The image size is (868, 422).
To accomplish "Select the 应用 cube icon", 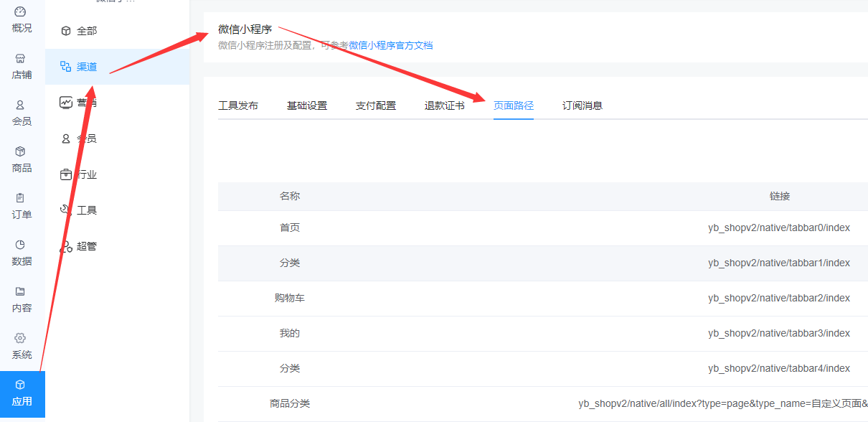I will [x=20, y=385].
